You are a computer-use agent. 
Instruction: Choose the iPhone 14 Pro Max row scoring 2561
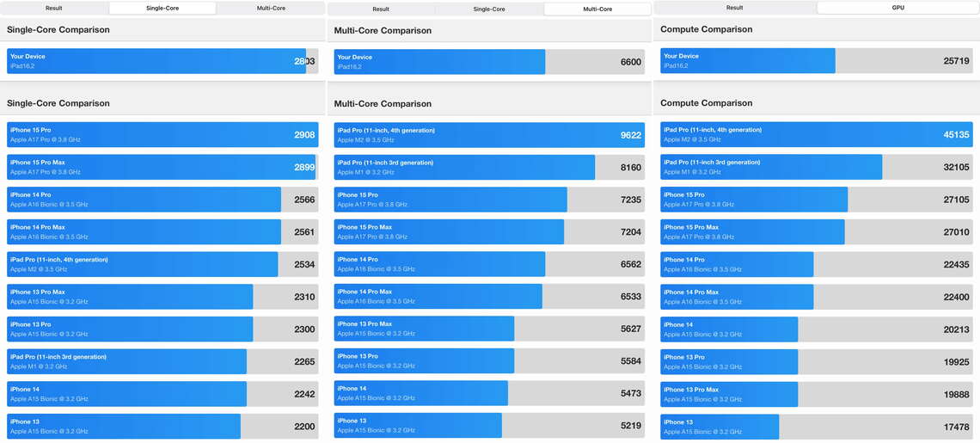162,232
